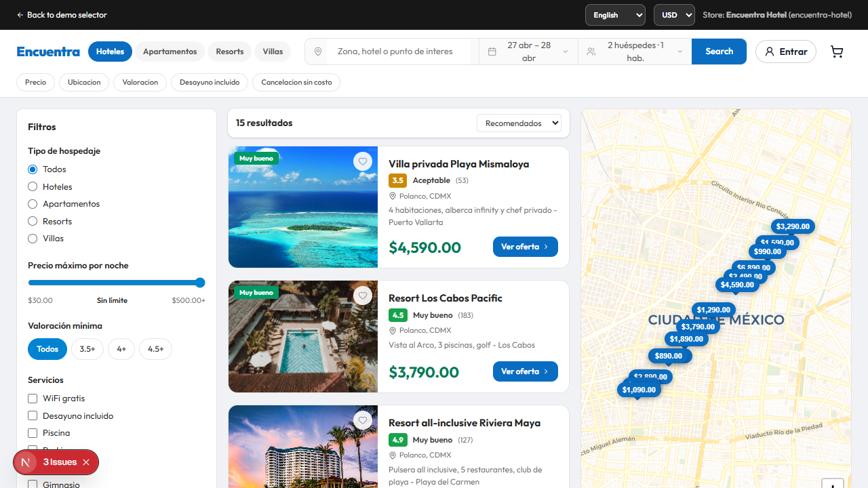This screenshot has height=488, width=868.
Task: Click the Encuentra logo
Action: [x=48, y=52]
